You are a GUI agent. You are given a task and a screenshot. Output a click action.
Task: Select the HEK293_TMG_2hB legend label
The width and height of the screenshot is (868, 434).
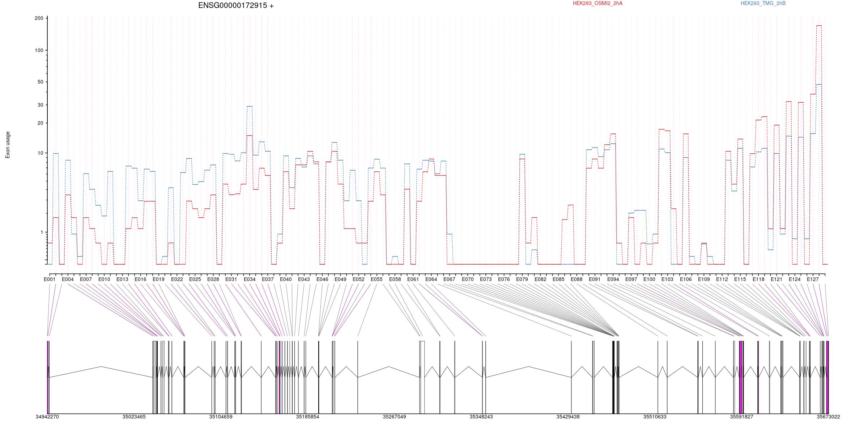pos(763,3)
